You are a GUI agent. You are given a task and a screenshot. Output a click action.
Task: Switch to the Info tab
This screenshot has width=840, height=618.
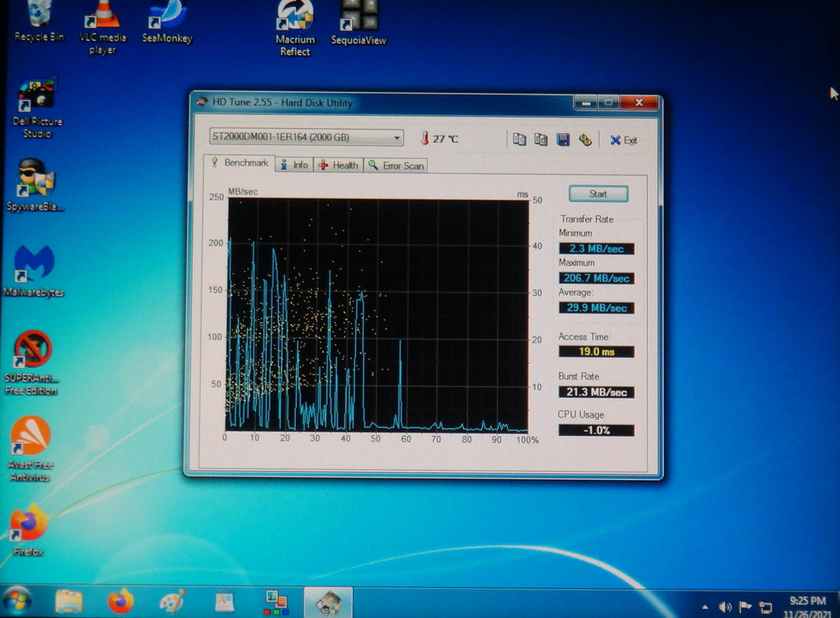click(x=295, y=165)
